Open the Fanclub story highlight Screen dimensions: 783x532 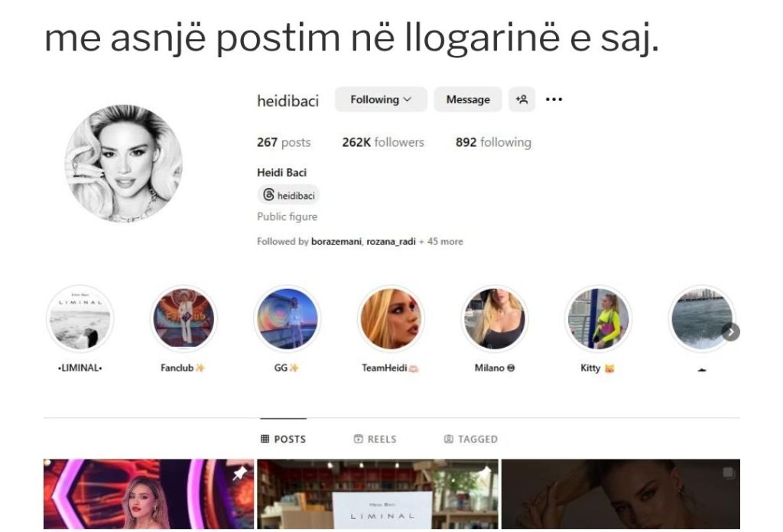(184, 319)
